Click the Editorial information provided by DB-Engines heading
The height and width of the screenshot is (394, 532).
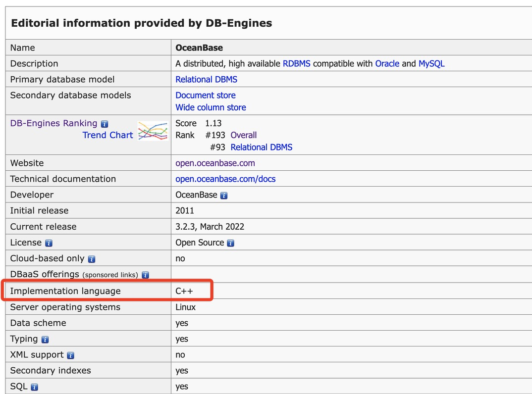[x=142, y=23]
